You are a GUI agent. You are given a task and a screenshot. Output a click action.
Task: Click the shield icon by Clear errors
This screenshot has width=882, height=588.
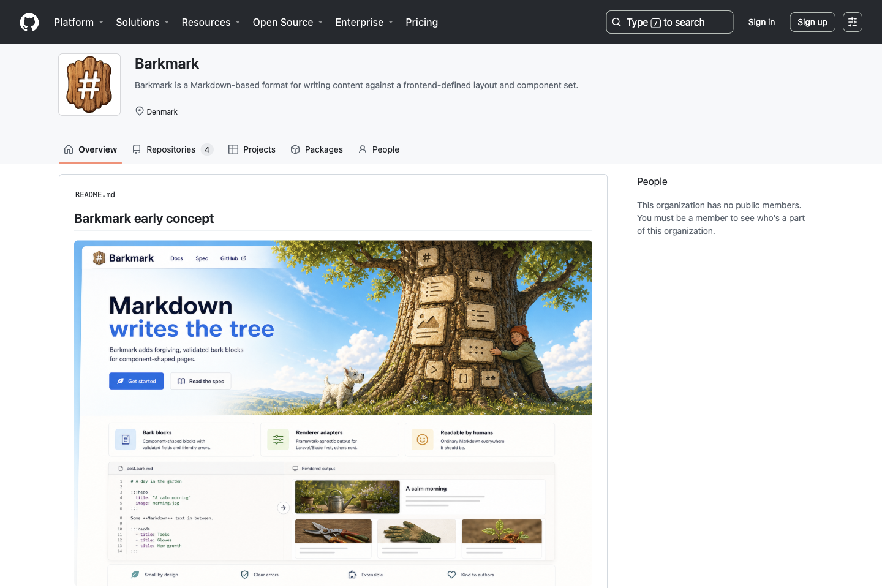coord(245,575)
